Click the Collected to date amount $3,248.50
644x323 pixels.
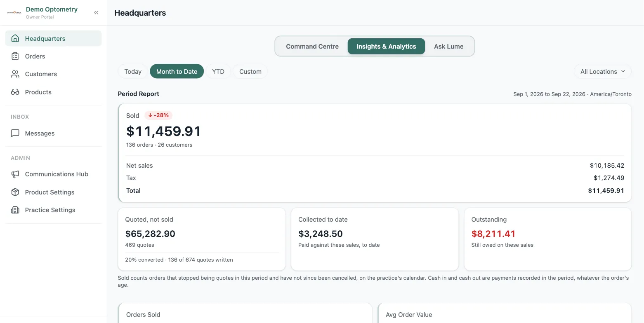321,234
